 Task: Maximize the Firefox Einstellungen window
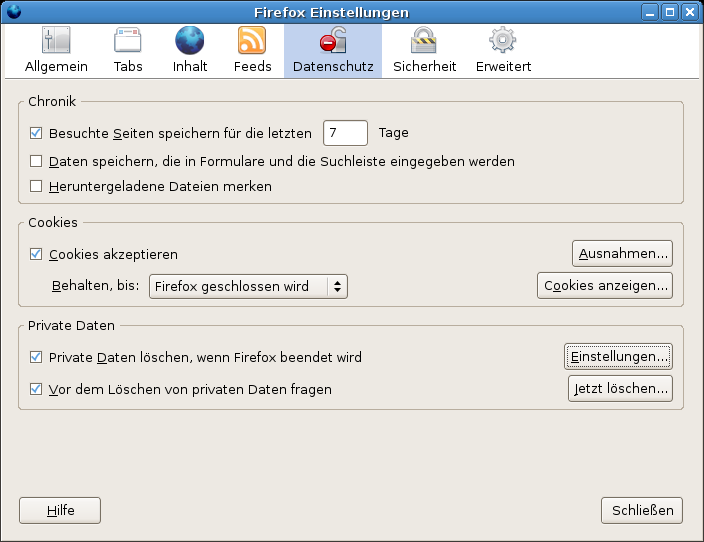670,12
